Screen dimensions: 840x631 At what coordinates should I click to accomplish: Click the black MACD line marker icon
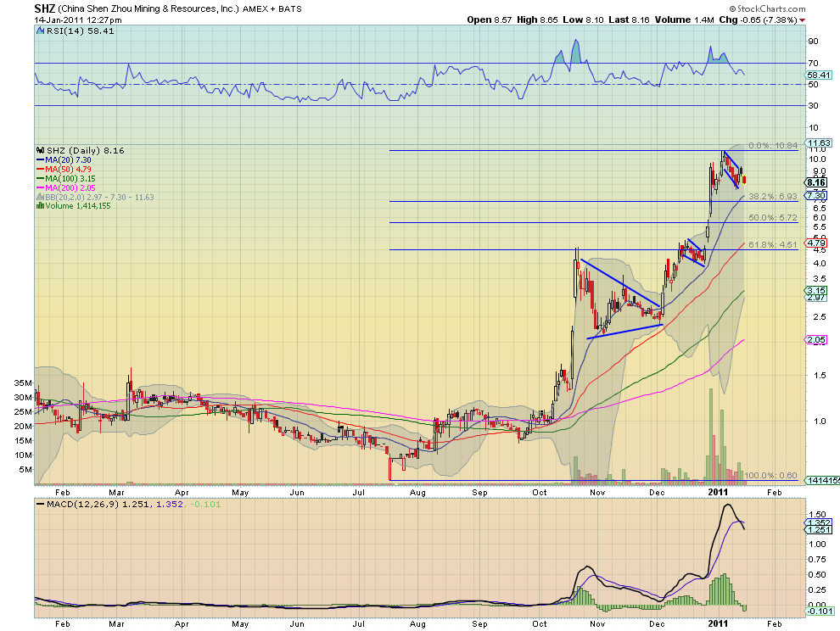(x=40, y=504)
